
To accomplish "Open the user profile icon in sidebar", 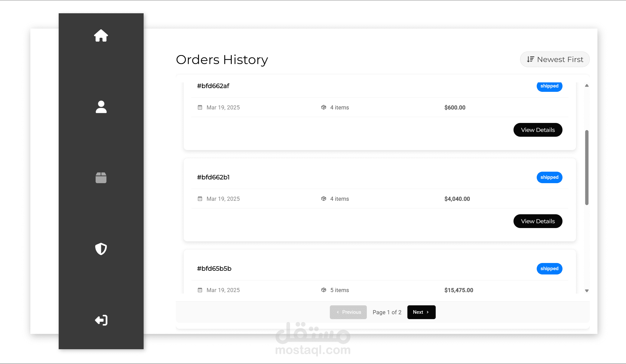I will tap(101, 107).
